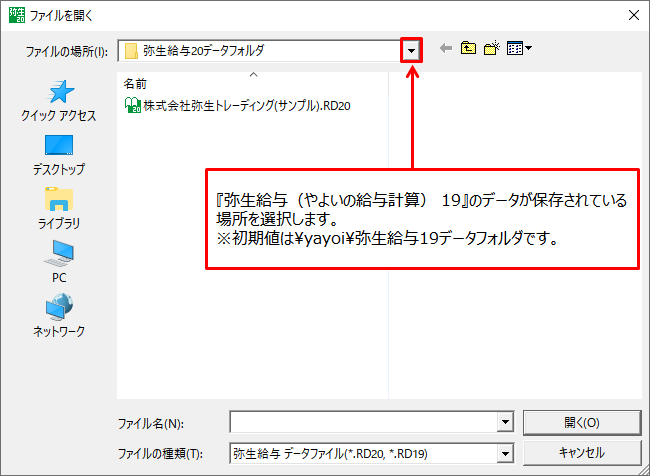The width and height of the screenshot is (650, 476).
Task: Open Quick Access (クイック アクセス) location
Action: (x=59, y=101)
